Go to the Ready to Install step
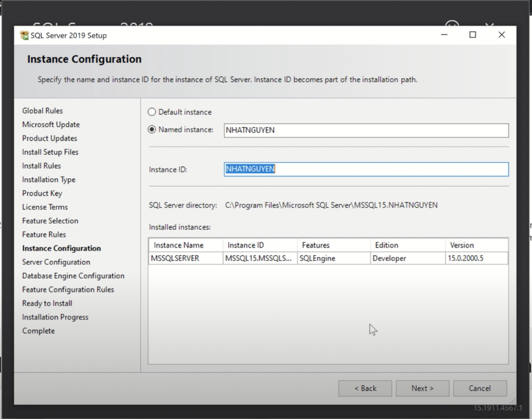The width and height of the screenshot is (532, 419). [47, 303]
